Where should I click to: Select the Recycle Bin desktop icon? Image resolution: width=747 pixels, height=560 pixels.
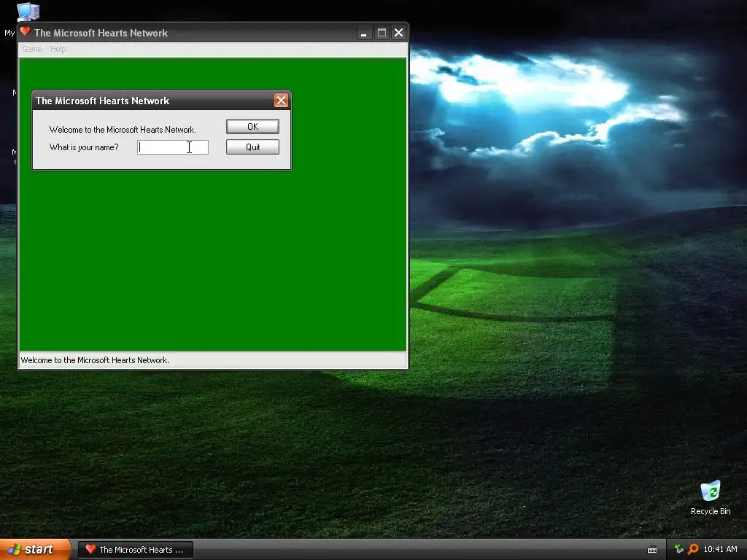point(711,498)
